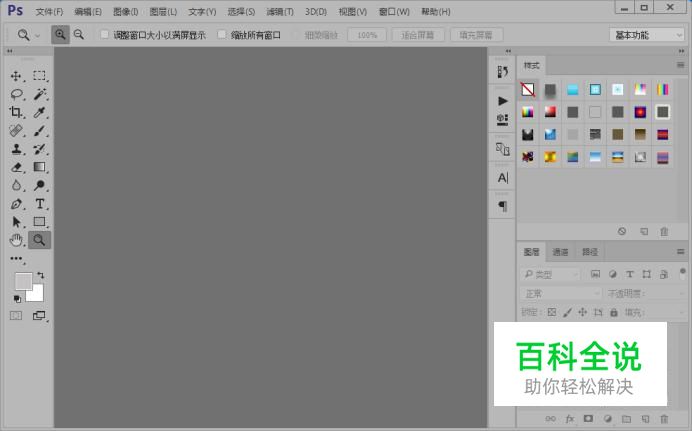Expand the toolbox to two columns

(10, 51)
